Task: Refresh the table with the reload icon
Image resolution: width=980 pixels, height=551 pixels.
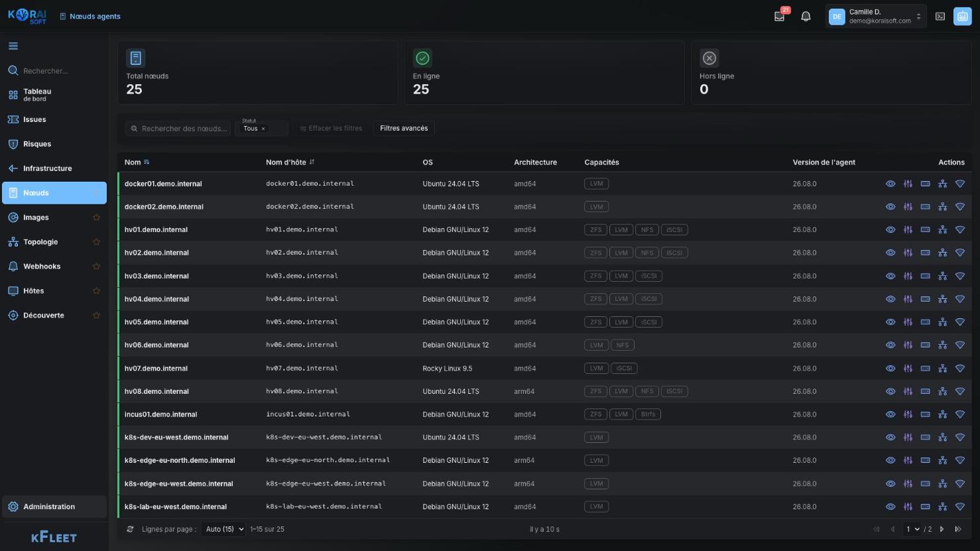Action: [130, 529]
